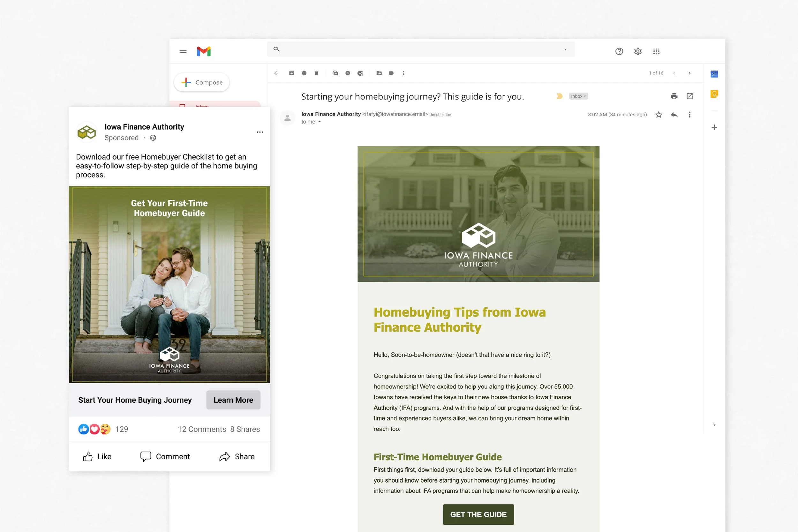View reactions count 129
The width and height of the screenshot is (798, 532).
122,429
